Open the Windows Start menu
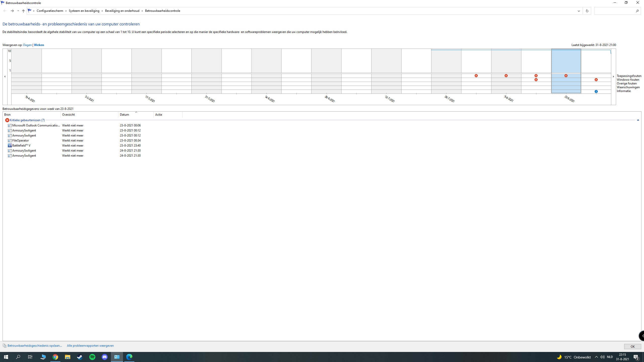This screenshot has height=362, width=644. point(6,357)
